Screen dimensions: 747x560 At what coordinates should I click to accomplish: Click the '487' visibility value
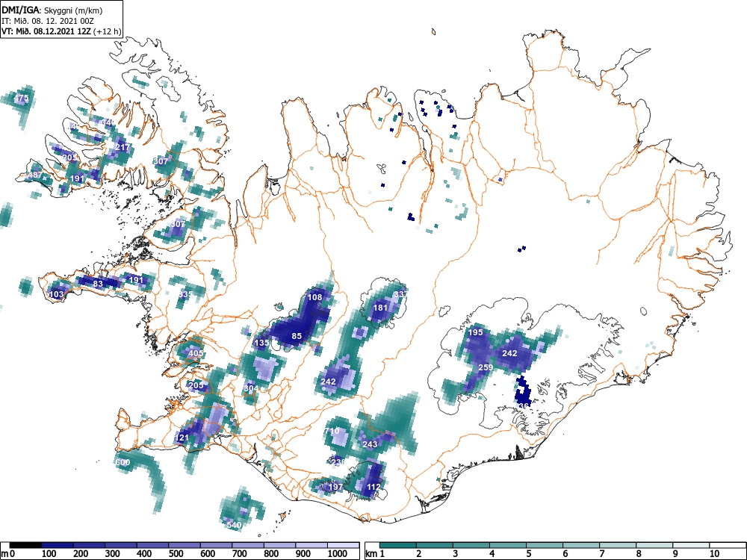tap(35, 175)
